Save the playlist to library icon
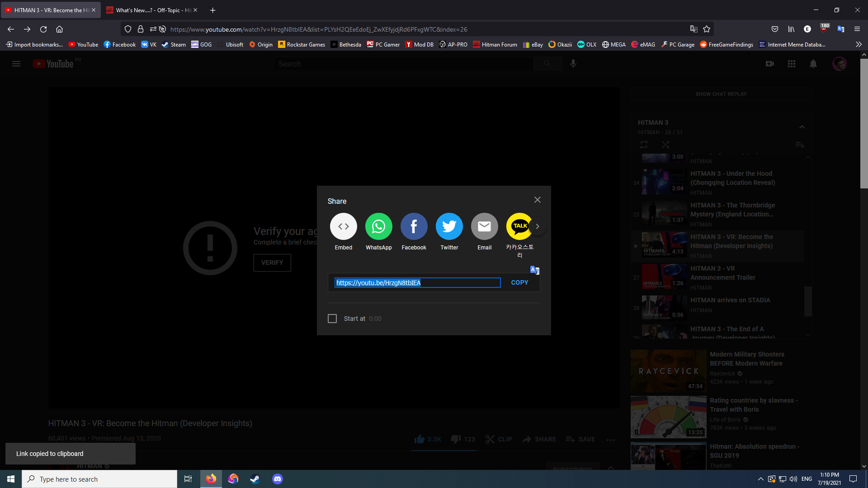868x488 pixels. tap(800, 145)
